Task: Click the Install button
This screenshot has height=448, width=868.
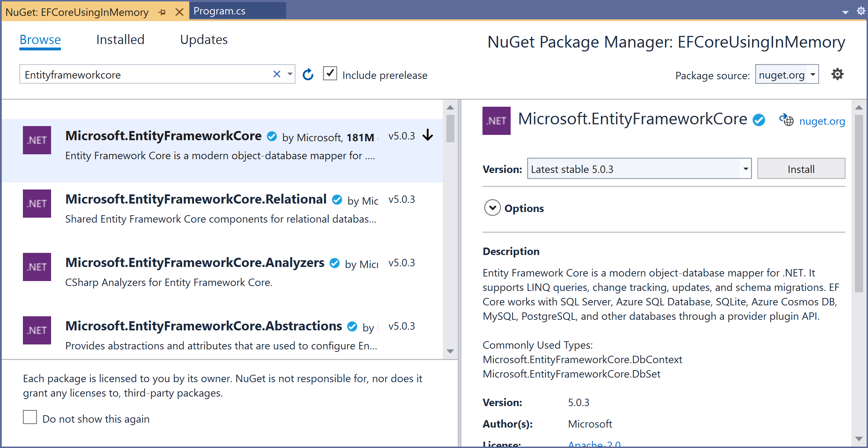Action: coord(801,169)
